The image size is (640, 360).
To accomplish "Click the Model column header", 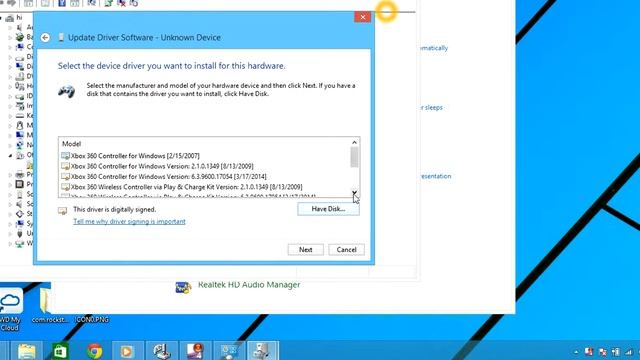I will (71, 144).
